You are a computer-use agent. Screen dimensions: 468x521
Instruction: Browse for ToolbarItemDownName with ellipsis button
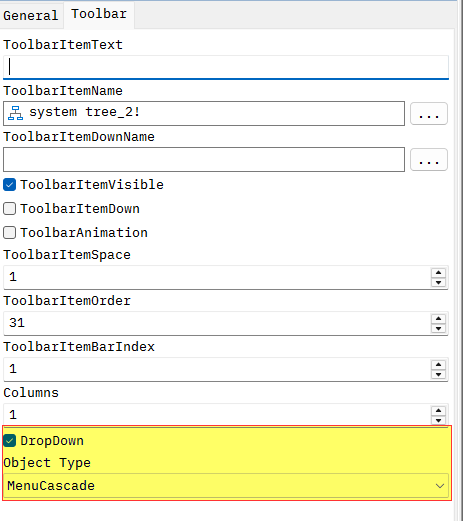click(429, 160)
